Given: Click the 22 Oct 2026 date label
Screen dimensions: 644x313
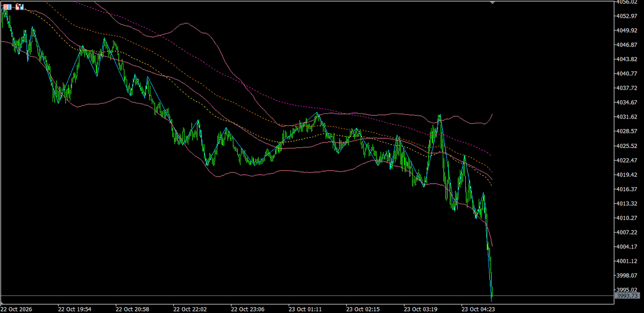Looking at the screenshot, I should pos(16,309).
